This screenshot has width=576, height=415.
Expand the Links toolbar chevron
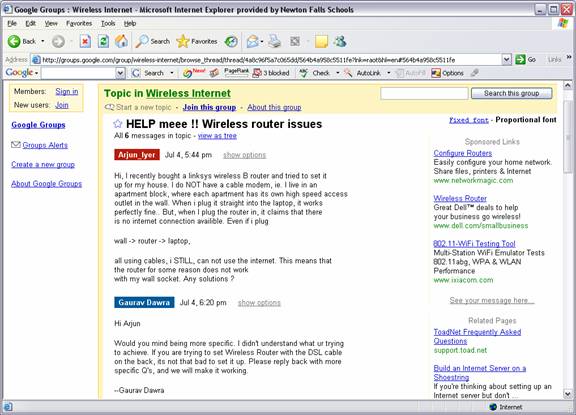[569, 57]
